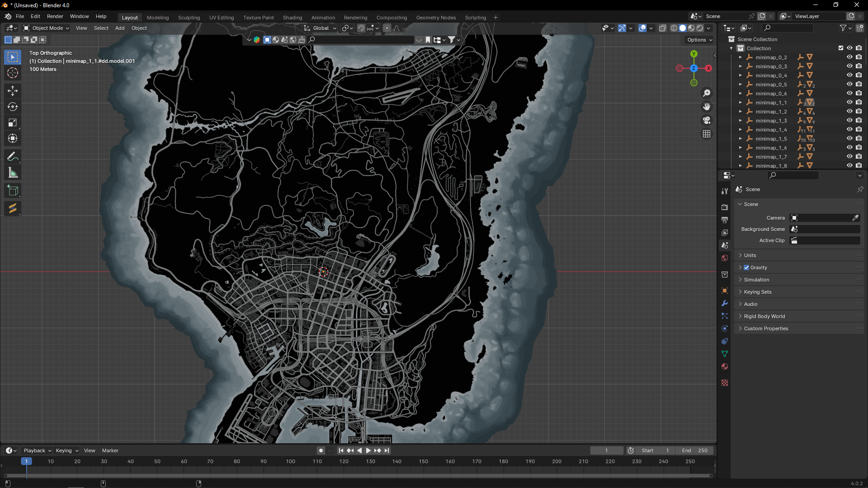This screenshot has width=868, height=488.
Task: Click the timeline playhead at frame 1
Action: [x=26, y=461]
